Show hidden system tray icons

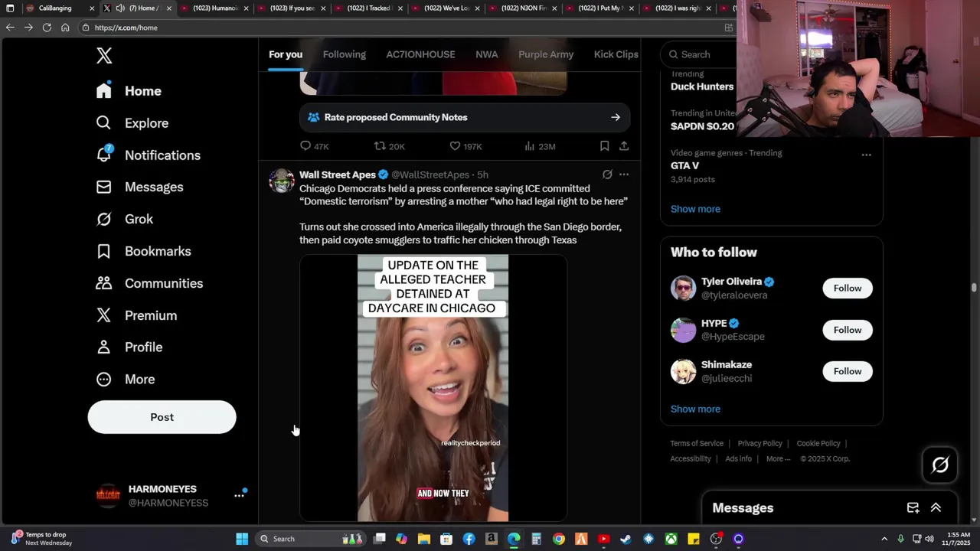(x=884, y=539)
